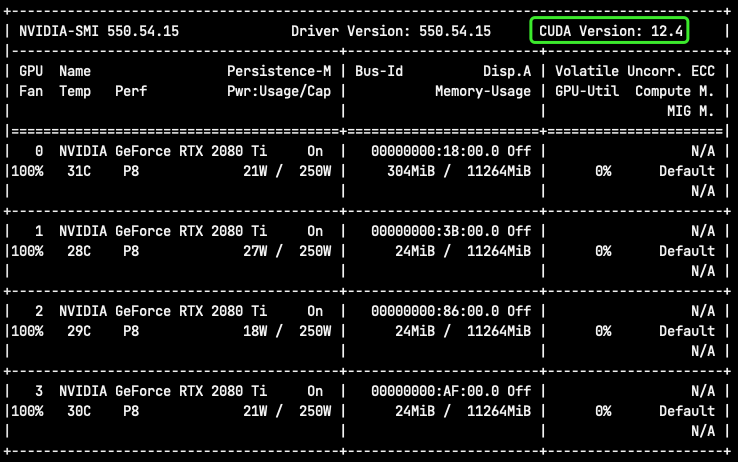
Task: Click the "MIG M." column header
Action: [x=691, y=111]
